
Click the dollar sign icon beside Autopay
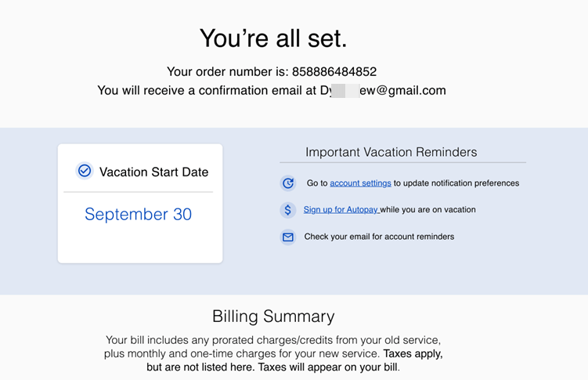pyautogui.click(x=288, y=210)
